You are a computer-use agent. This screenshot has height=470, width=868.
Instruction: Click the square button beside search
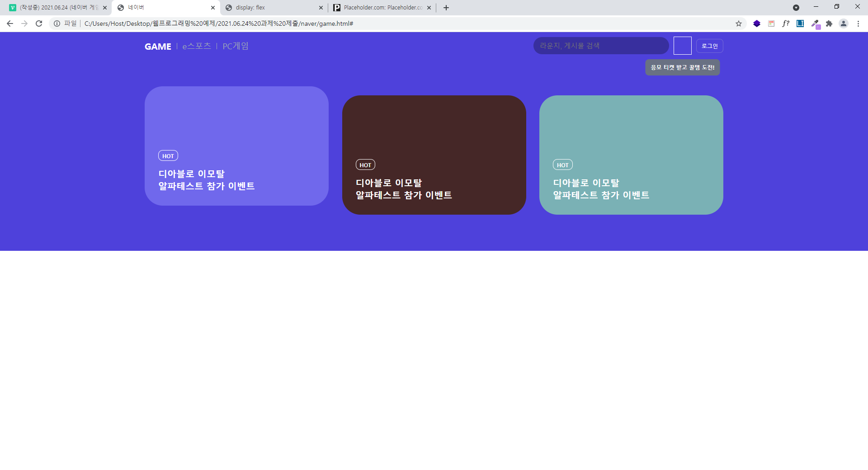682,46
